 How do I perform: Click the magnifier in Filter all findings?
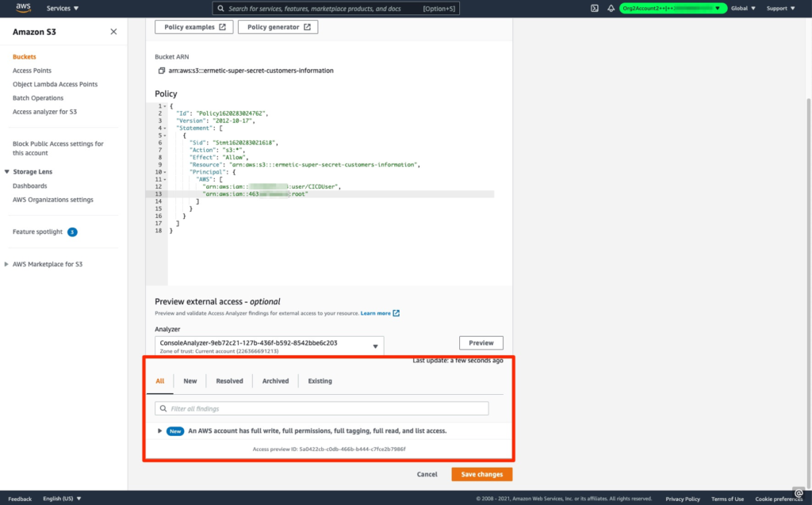point(163,408)
